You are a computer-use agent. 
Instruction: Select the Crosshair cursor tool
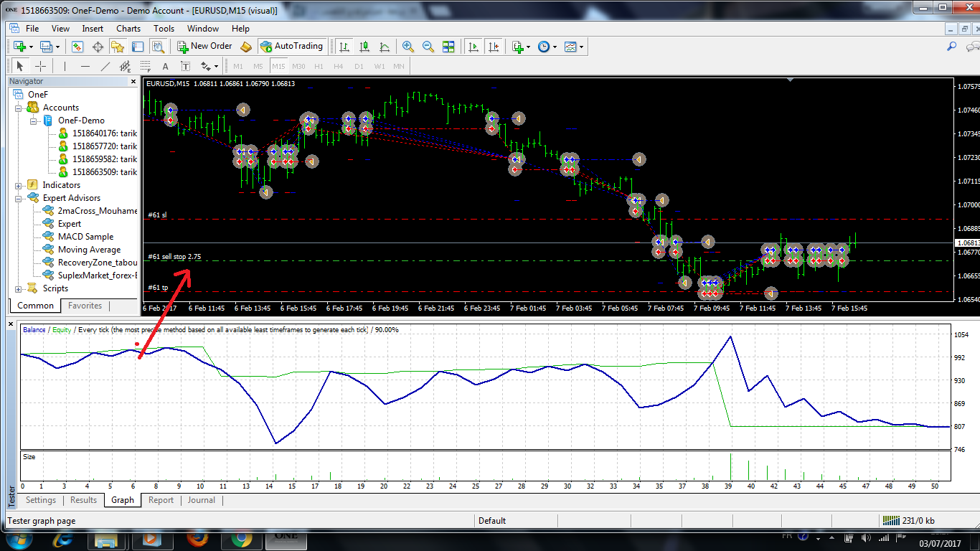coord(41,66)
